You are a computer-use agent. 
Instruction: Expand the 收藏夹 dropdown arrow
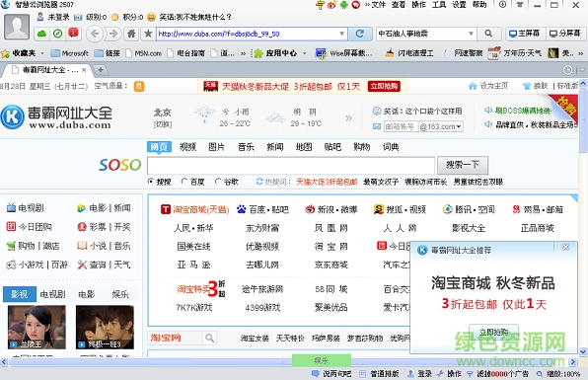(42, 53)
